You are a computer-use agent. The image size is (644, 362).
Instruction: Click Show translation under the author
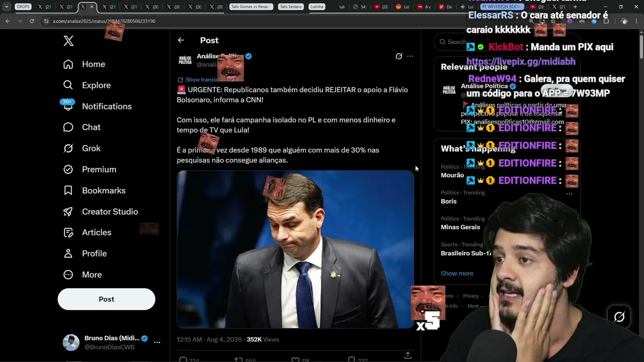(202, 79)
